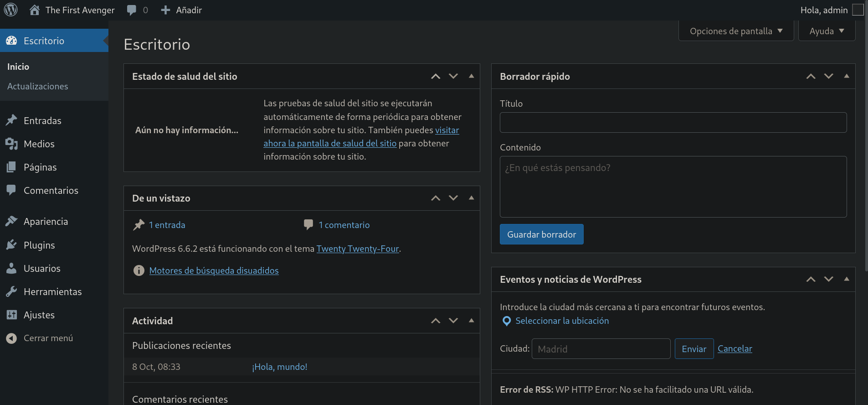Focus the Contenido text area

[x=673, y=187]
